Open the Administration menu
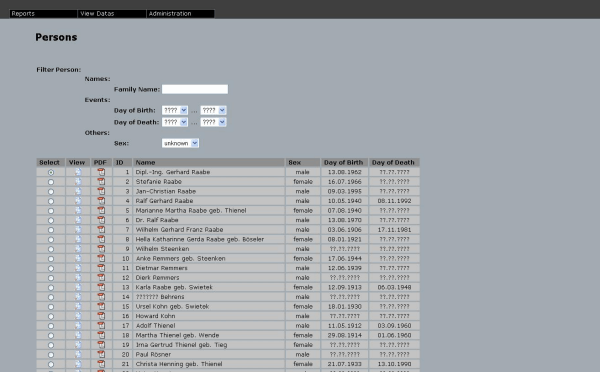Viewport: 600px width, 372px height. [x=181, y=13]
